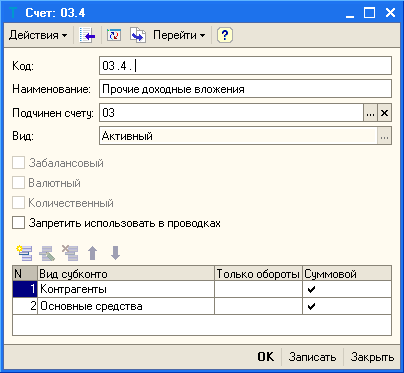404x373 pixels.
Task: Click the find-in-list toolbar icon
Action: (x=87, y=35)
